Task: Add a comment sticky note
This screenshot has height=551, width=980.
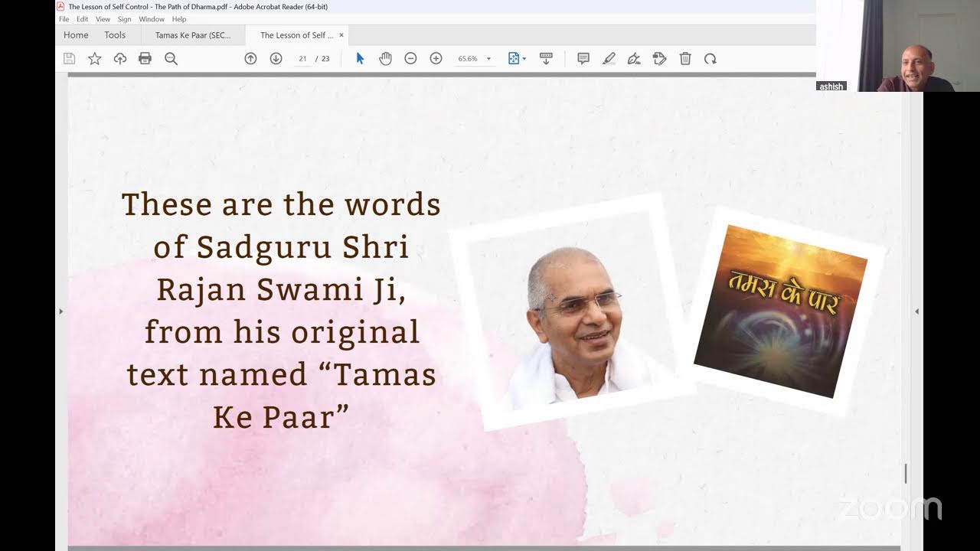Action: coord(583,58)
